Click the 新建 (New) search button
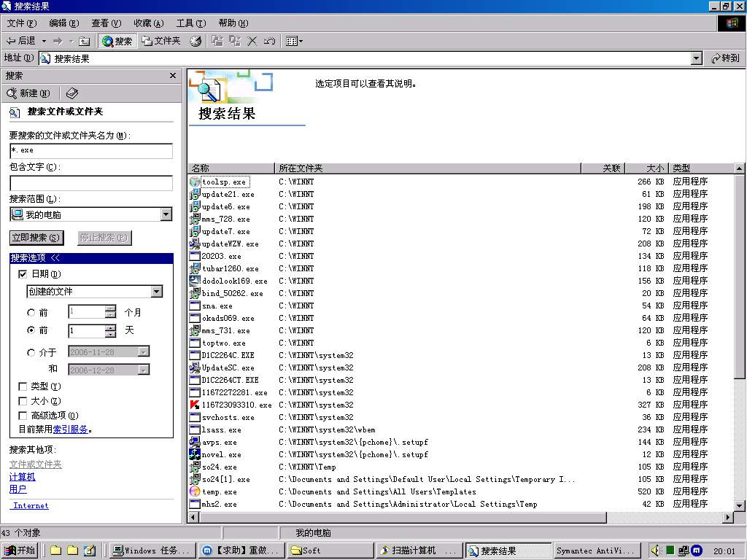Screen dimensions: 747x560 coord(28,93)
